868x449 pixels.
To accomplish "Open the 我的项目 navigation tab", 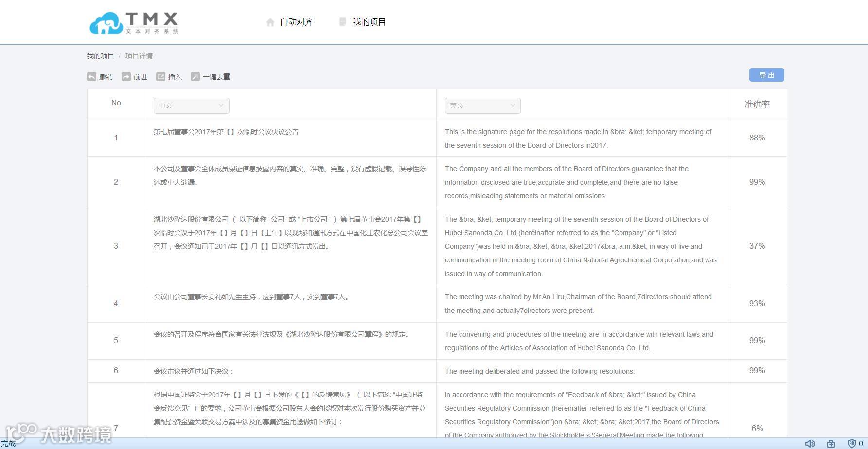I will coord(369,22).
